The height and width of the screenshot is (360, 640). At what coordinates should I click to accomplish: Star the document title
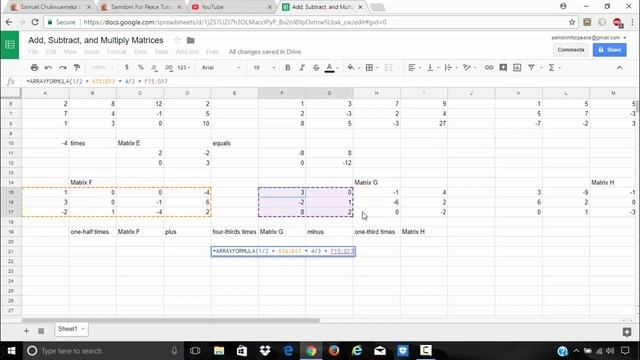(x=177, y=40)
